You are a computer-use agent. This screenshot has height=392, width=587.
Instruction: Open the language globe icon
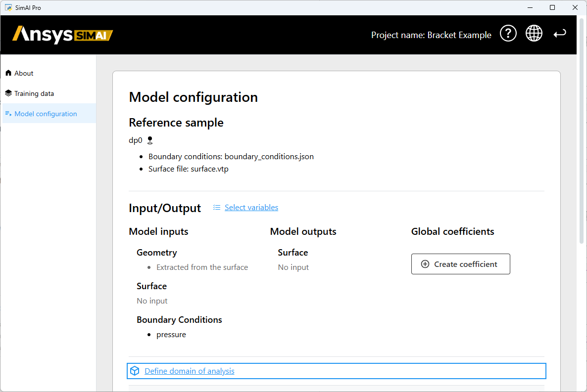click(x=534, y=34)
